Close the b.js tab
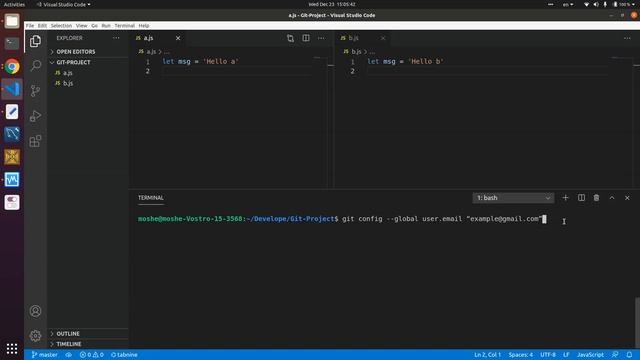 coord(383,38)
